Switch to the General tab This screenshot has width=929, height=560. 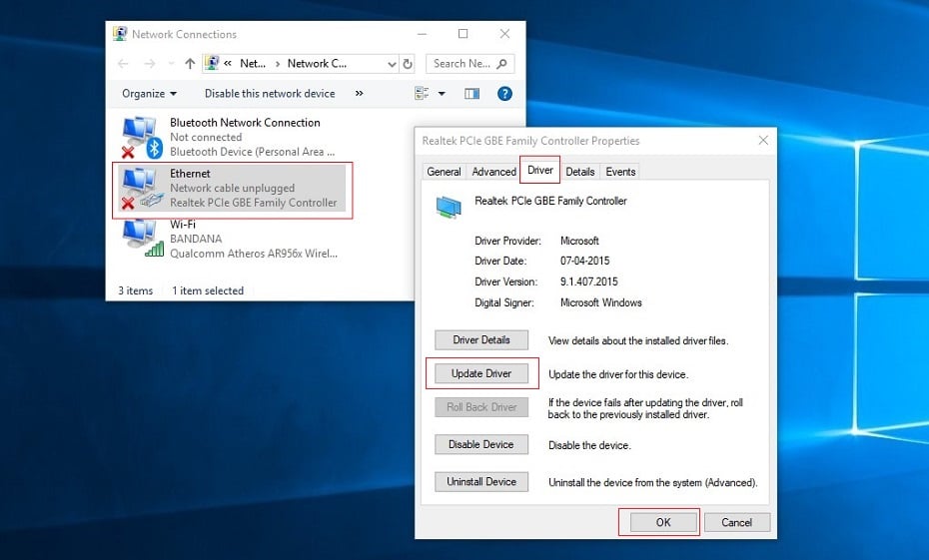pos(444,172)
